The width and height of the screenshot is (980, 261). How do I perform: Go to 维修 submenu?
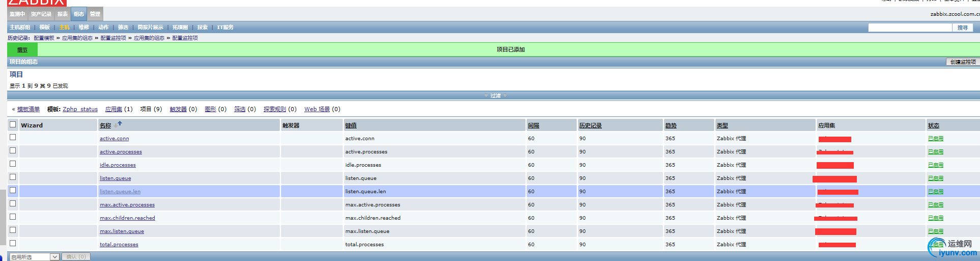[84, 28]
